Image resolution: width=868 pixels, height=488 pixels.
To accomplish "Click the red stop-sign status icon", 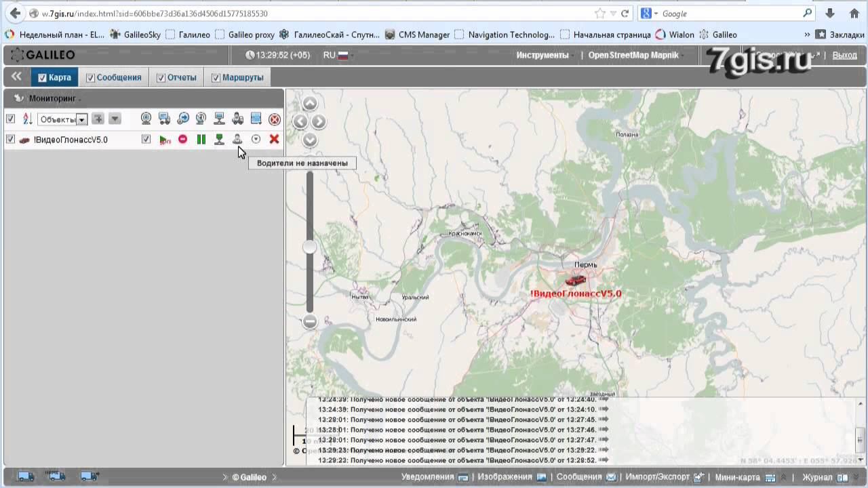I will (x=182, y=139).
